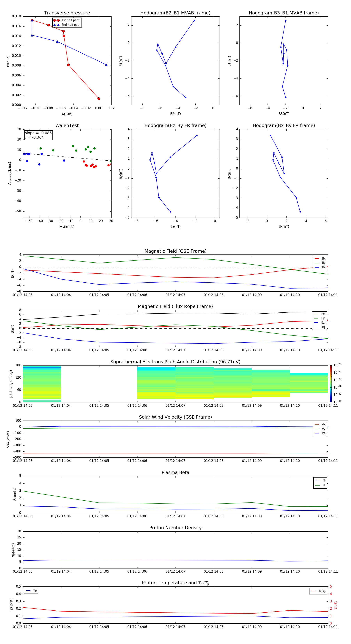Click red marker at A=0.00 in Transverse pressure
Viewport: 351px width, 644px height.
(x=99, y=99)
